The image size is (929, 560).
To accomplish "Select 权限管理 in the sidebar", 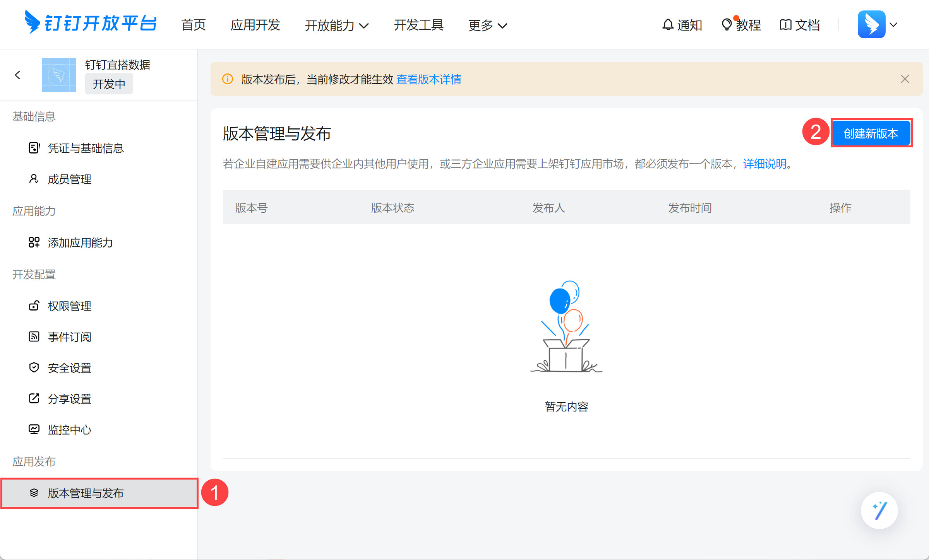I will pyautogui.click(x=69, y=306).
